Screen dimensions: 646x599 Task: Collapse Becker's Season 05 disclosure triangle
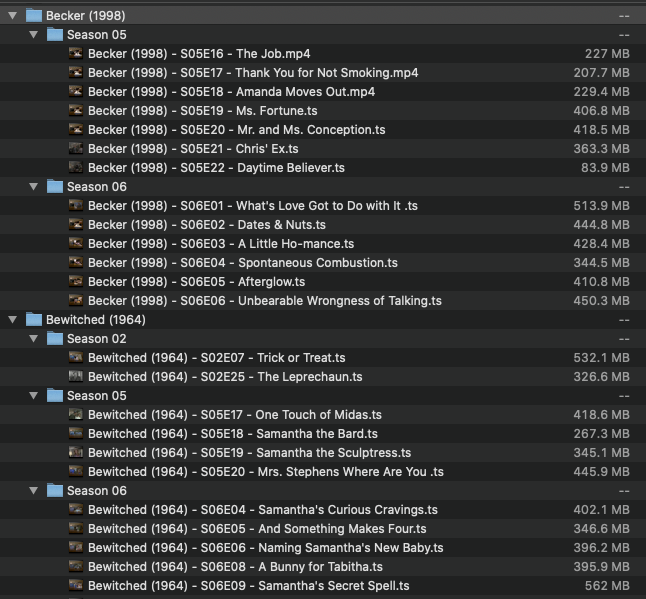coord(33,35)
